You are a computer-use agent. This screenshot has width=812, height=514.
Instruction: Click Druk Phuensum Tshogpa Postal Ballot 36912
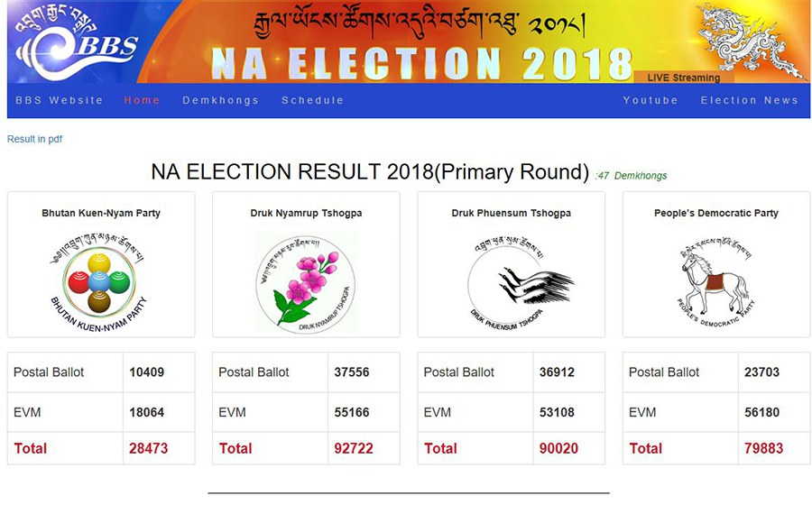pos(557,372)
